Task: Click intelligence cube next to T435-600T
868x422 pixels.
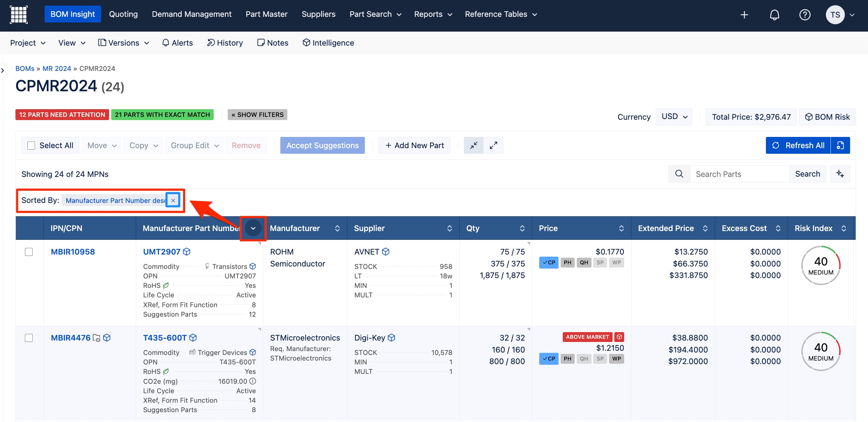Action: point(193,338)
